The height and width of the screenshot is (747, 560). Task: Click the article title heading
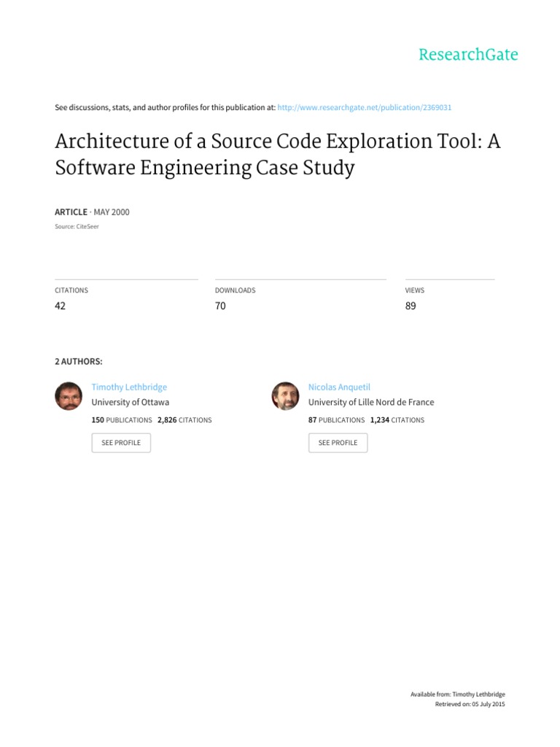pos(278,155)
